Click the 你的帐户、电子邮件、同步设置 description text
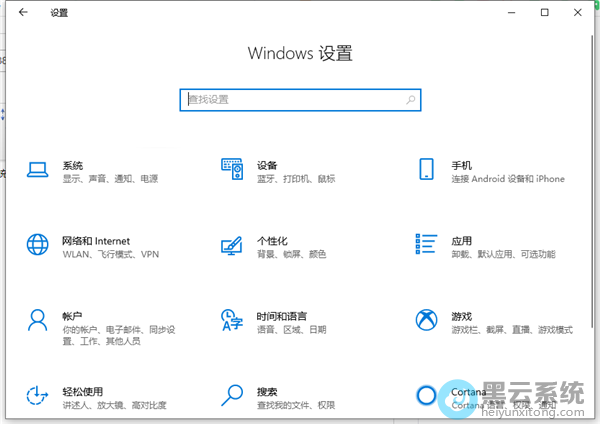This screenshot has height=424, width=600. click(x=119, y=335)
